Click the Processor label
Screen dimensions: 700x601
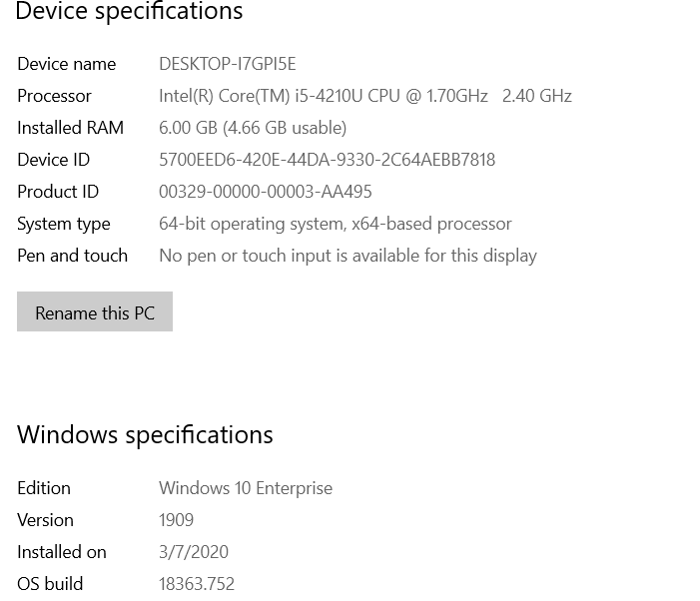point(55,96)
